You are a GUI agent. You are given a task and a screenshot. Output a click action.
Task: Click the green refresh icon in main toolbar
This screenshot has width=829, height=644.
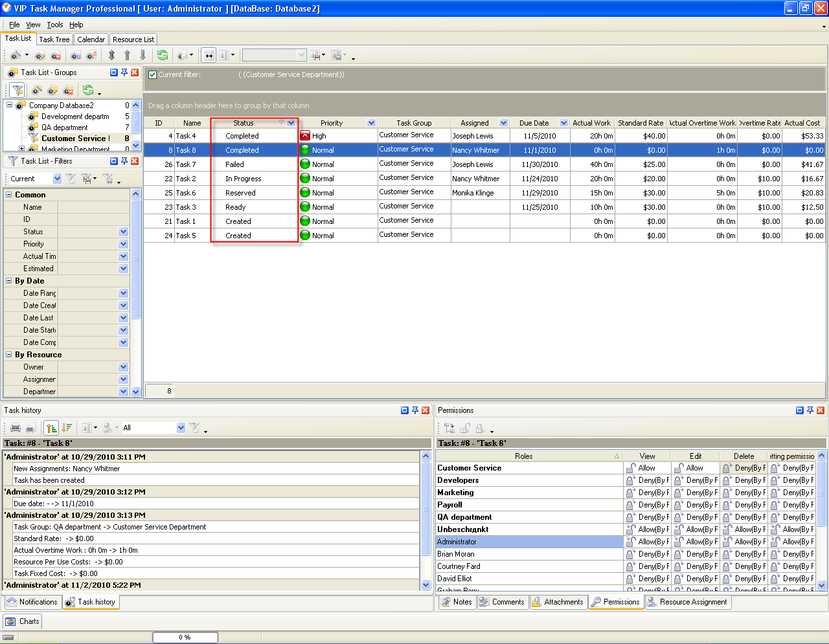click(x=163, y=56)
